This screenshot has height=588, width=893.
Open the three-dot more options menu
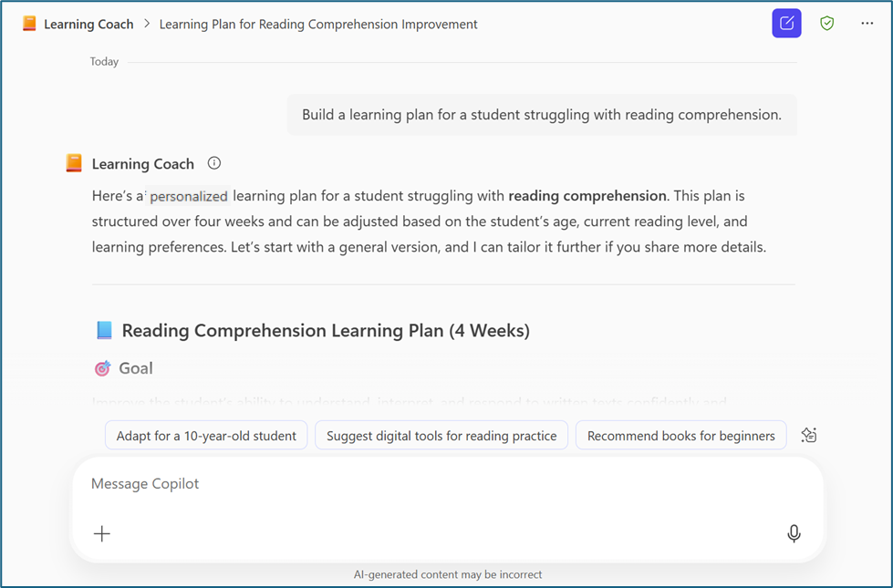tap(866, 23)
